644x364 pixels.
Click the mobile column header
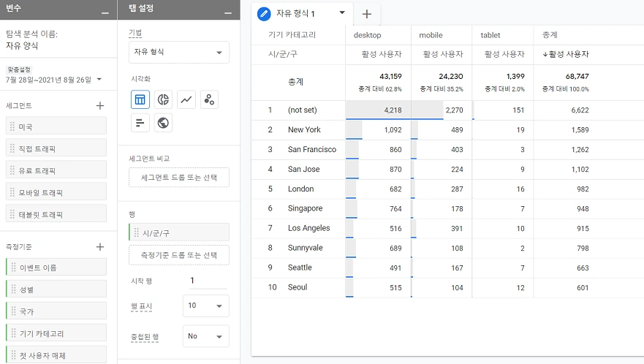[431, 35]
